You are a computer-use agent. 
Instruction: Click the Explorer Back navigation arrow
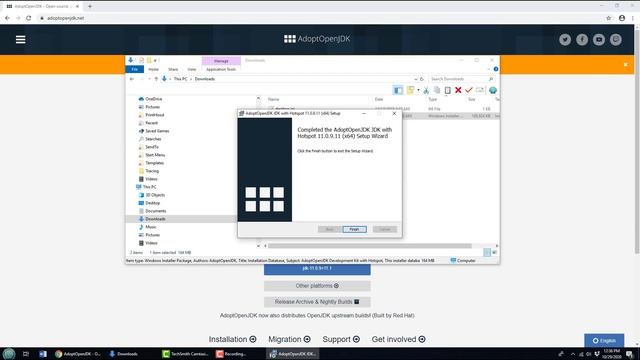pos(131,79)
